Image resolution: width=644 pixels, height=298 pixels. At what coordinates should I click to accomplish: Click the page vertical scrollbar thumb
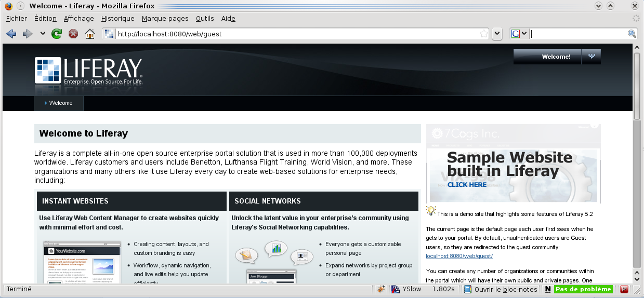(637, 86)
